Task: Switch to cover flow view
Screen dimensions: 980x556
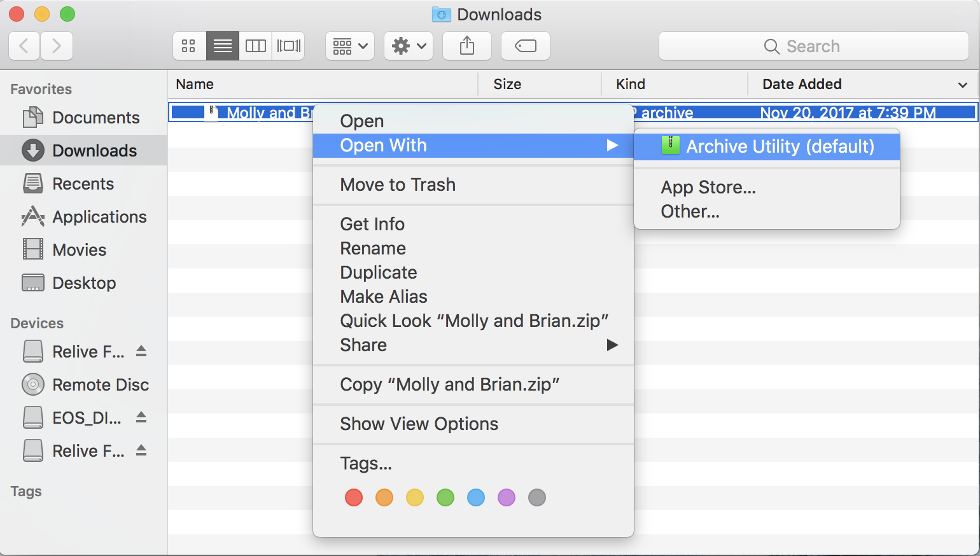Action: tap(288, 46)
